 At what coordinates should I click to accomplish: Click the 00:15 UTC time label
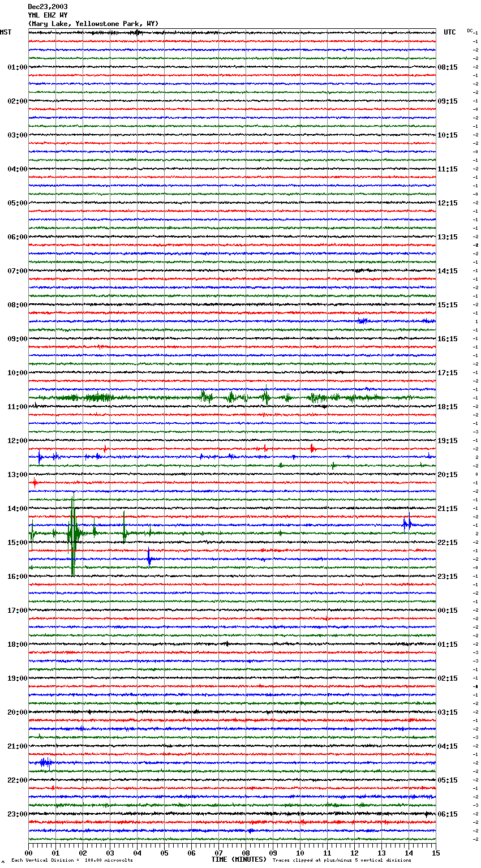448,611
